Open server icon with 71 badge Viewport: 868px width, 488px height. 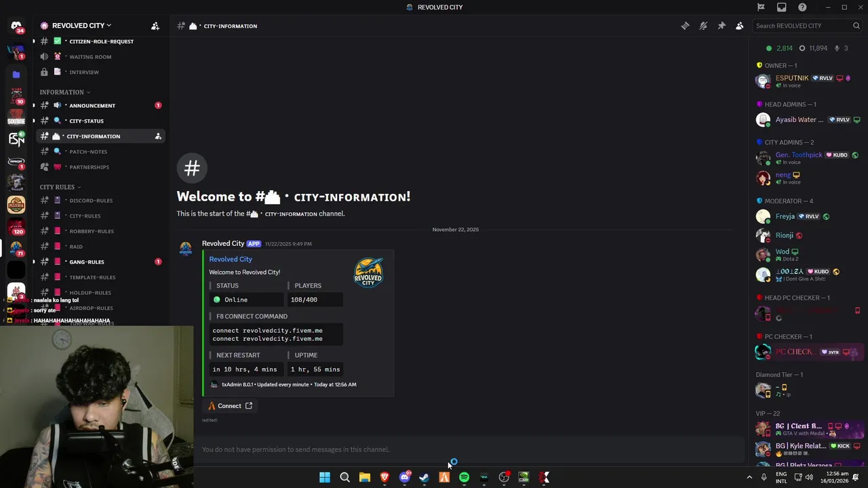click(16, 248)
